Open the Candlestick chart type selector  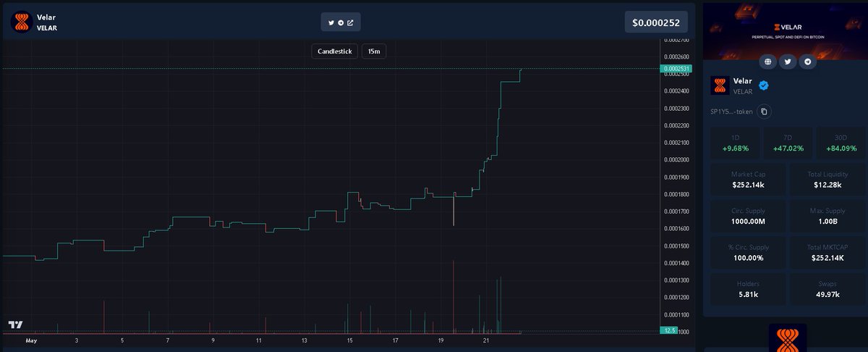click(x=335, y=51)
